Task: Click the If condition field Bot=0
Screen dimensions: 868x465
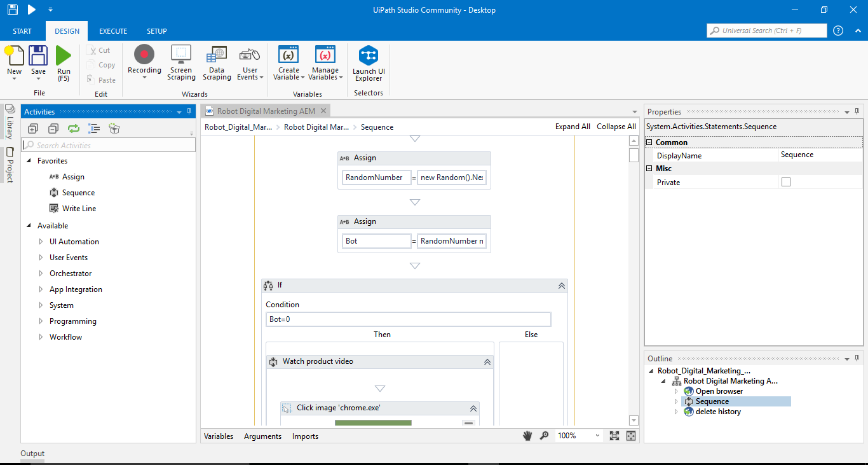Action: [409, 319]
